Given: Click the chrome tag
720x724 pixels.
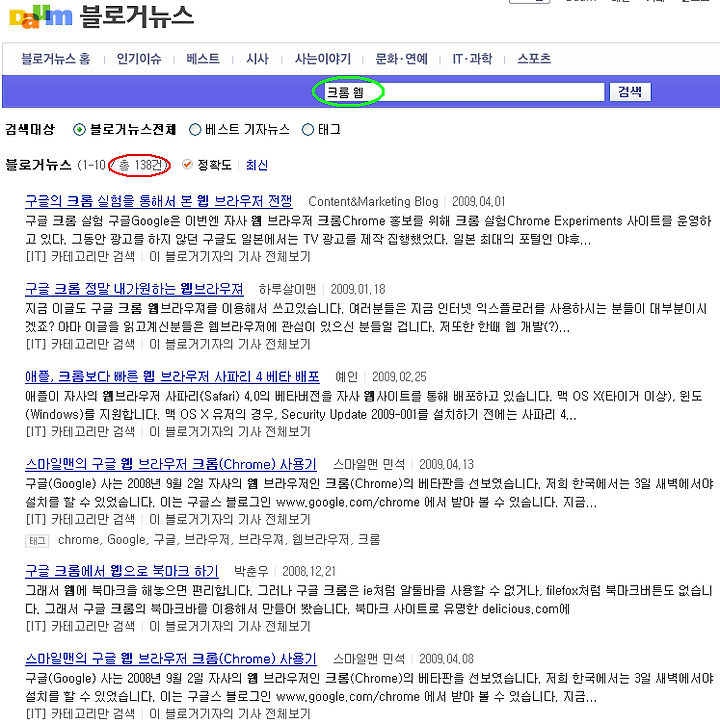Looking at the screenshot, I should click(79, 540).
